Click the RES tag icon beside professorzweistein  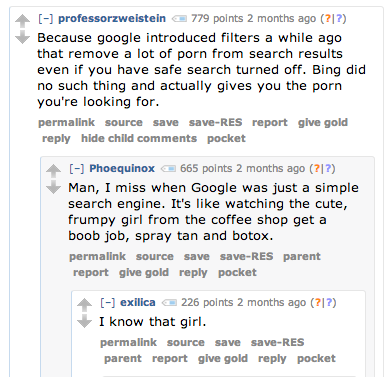[x=179, y=19]
